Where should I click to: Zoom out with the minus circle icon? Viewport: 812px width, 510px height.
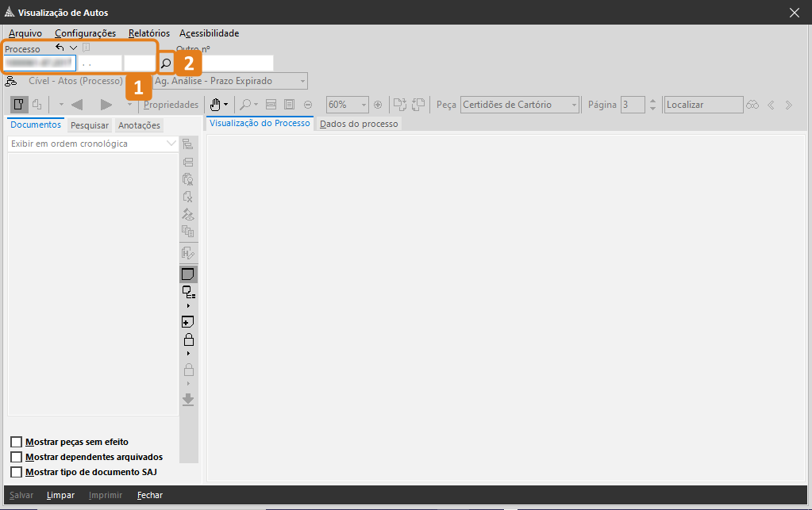pyautogui.click(x=308, y=105)
